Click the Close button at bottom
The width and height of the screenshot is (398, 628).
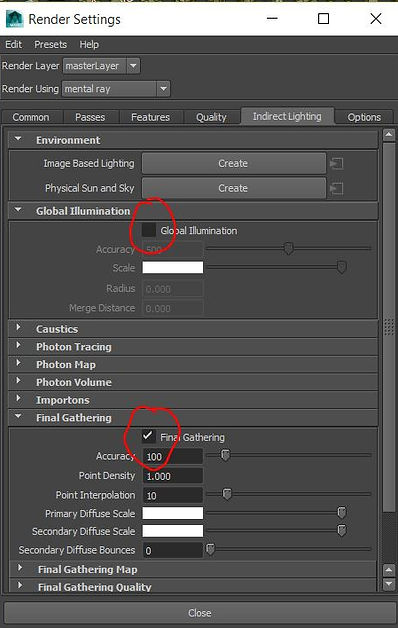199,613
